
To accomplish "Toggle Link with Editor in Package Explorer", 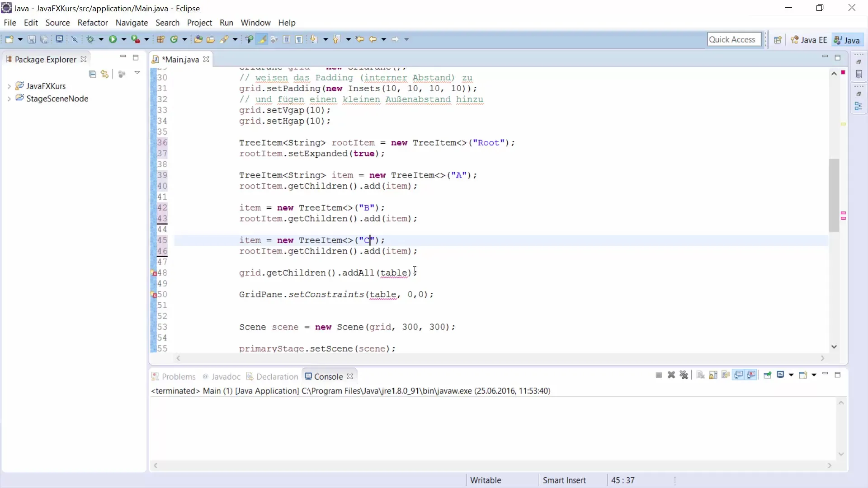I will coord(105,74).
